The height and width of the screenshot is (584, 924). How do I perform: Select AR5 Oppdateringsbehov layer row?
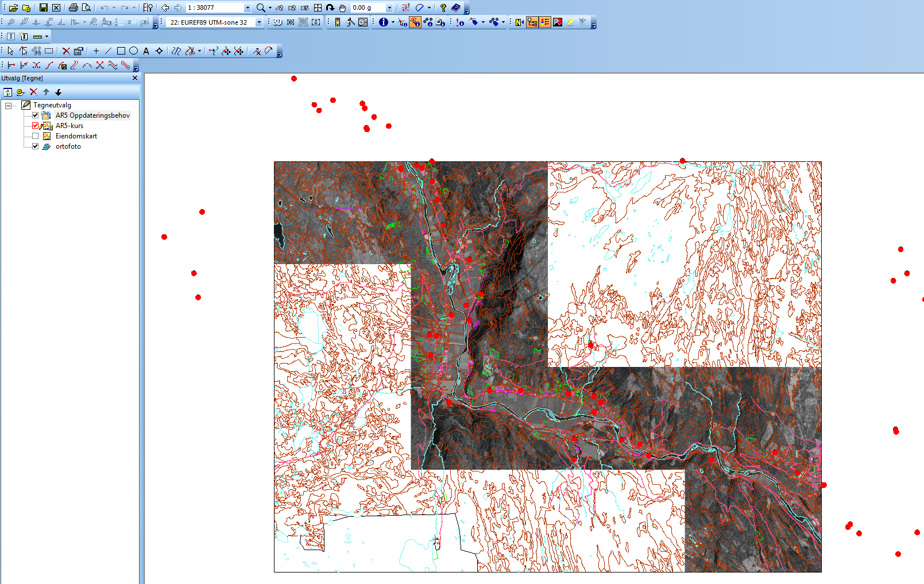pyautogui.click(x=92, y=115)
